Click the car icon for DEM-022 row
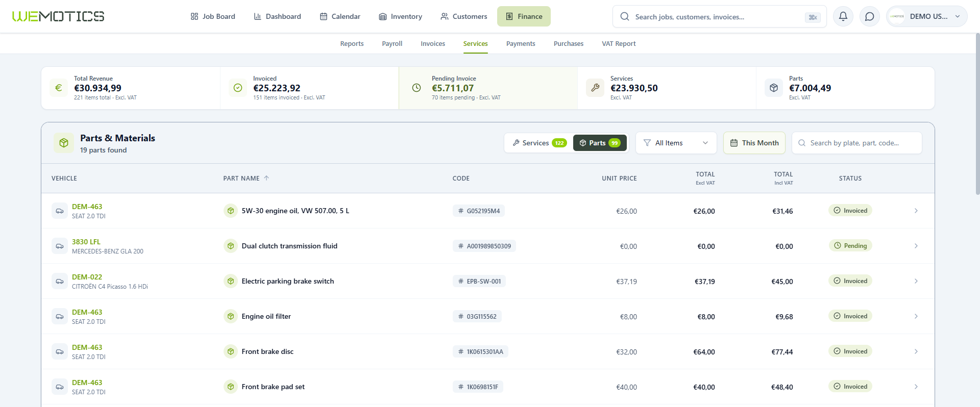This screenshot has width=980, height=407. [x=60, y=281]
